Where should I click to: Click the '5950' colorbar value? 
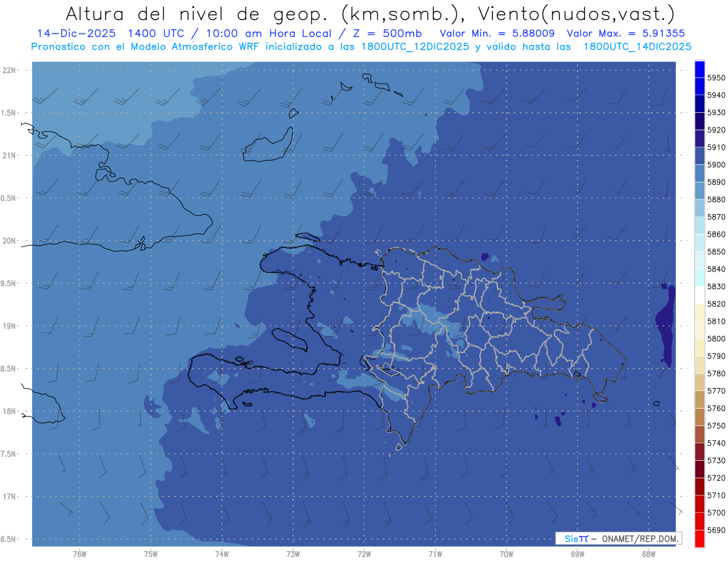click(716, 78)
